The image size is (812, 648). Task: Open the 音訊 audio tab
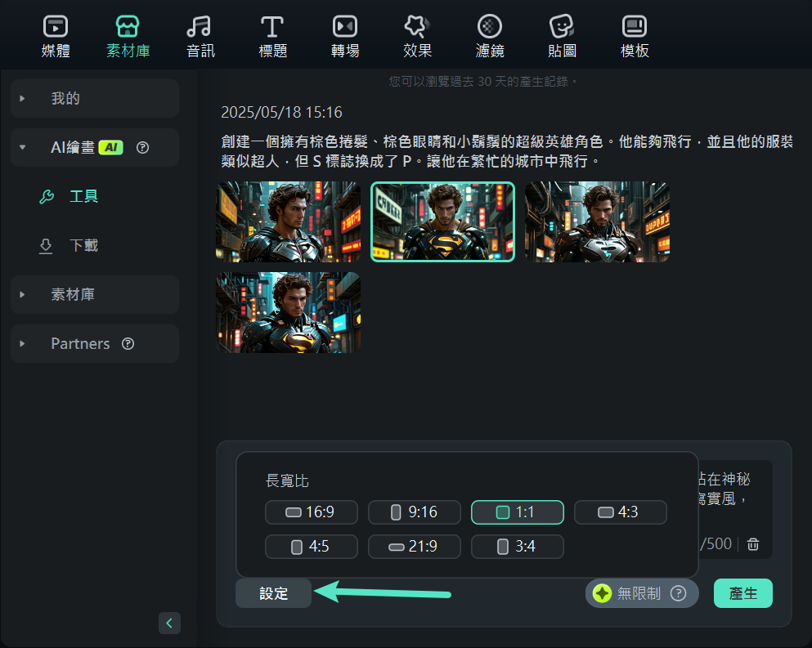click(x=200, y=36)
